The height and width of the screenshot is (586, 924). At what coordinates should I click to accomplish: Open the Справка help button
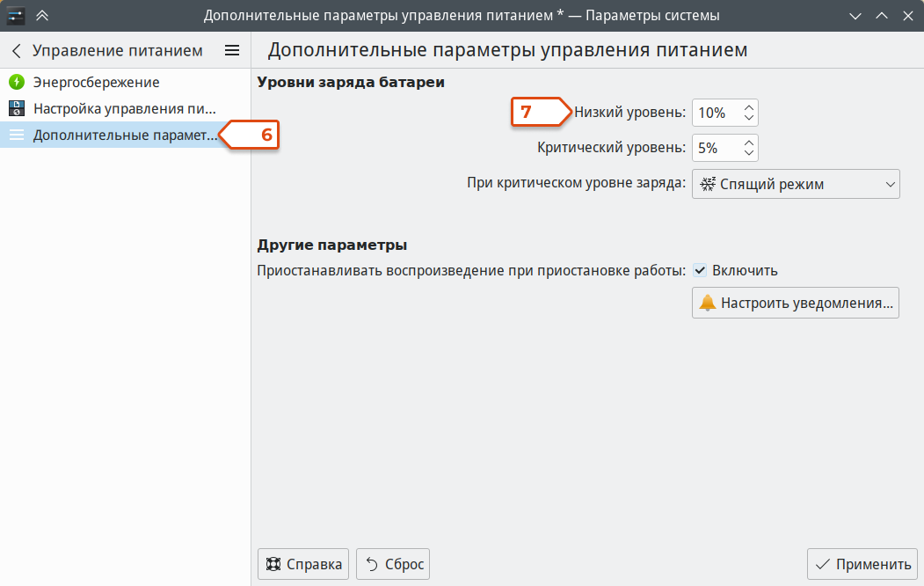pyautogui.click(x=303, y=564)
